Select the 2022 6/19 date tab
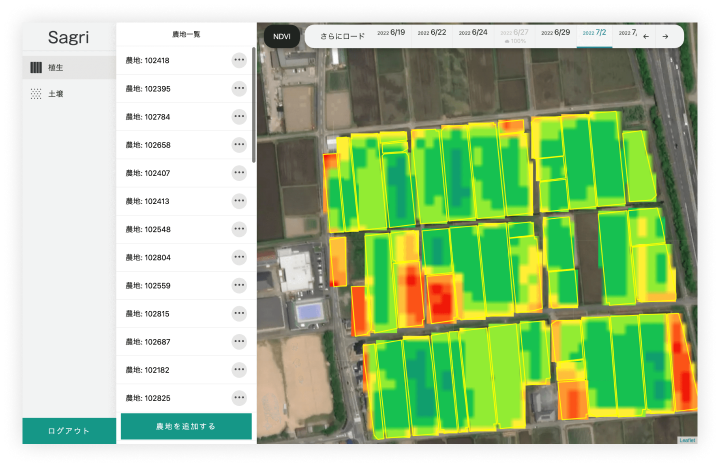Image resolution: width=720 pixels, height=467 pixels. click(x=391, y=33)
